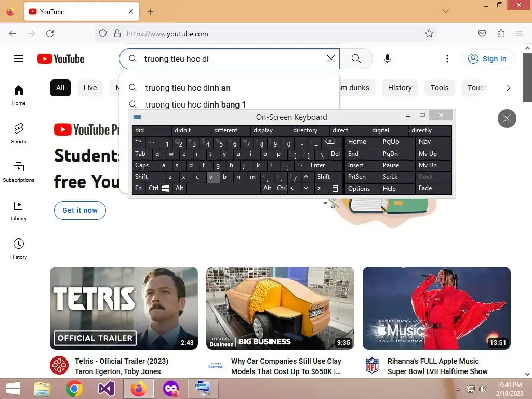Viewport: 532px width, 399px height.
Task: Open the Rihanna Halftime Show thumbnail
Action: [436, 308]
